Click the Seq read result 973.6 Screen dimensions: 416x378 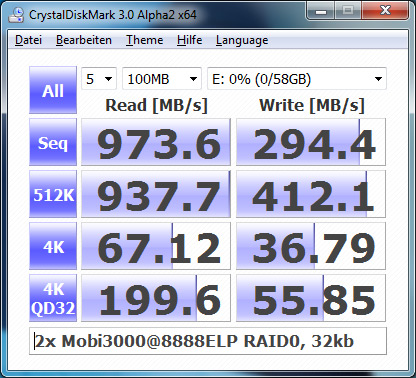point(156,142)
